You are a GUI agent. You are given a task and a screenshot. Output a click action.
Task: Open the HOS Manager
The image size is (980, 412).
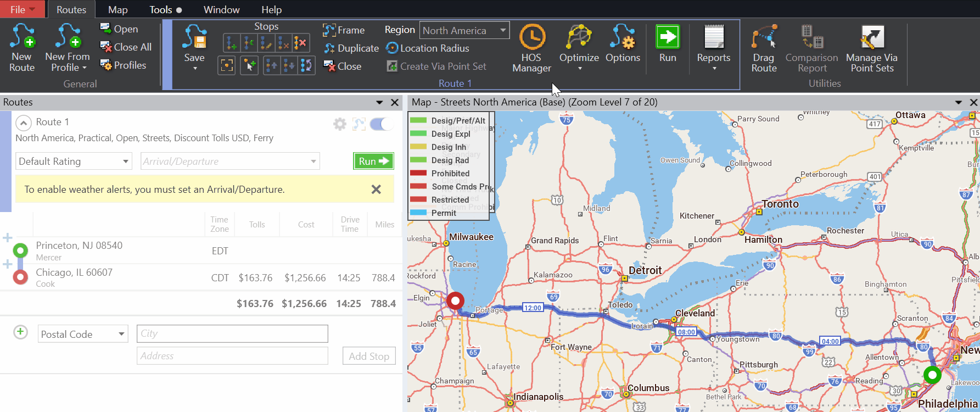coord(531,48)
